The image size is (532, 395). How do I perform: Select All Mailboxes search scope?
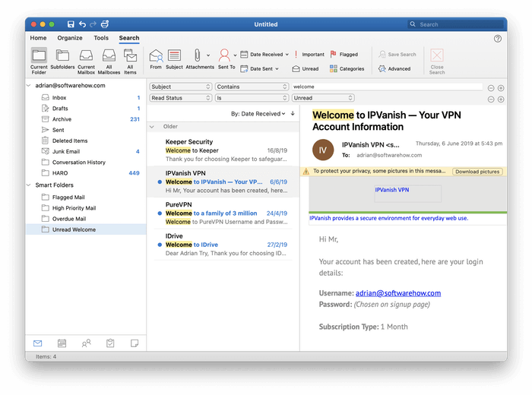[x=109, y=61]
